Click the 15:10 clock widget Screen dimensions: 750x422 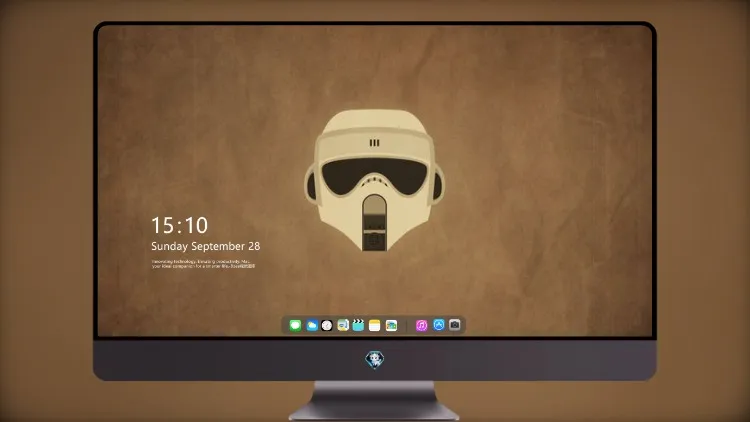tap(179, 225)
